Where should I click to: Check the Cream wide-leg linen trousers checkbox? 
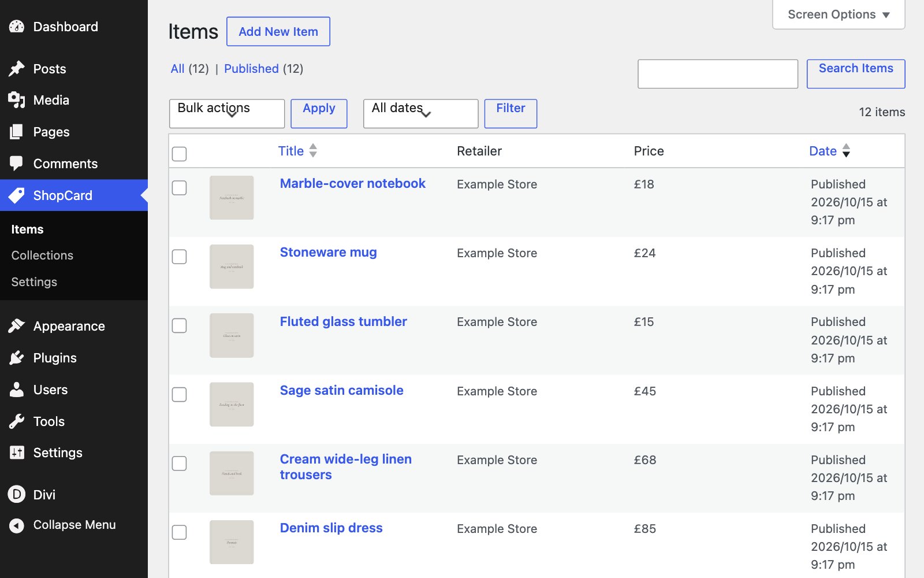(180, 464)
